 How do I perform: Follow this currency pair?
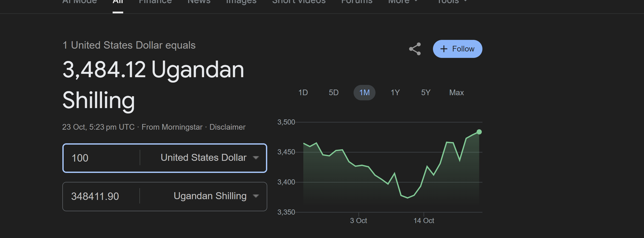tap(457, 49)
